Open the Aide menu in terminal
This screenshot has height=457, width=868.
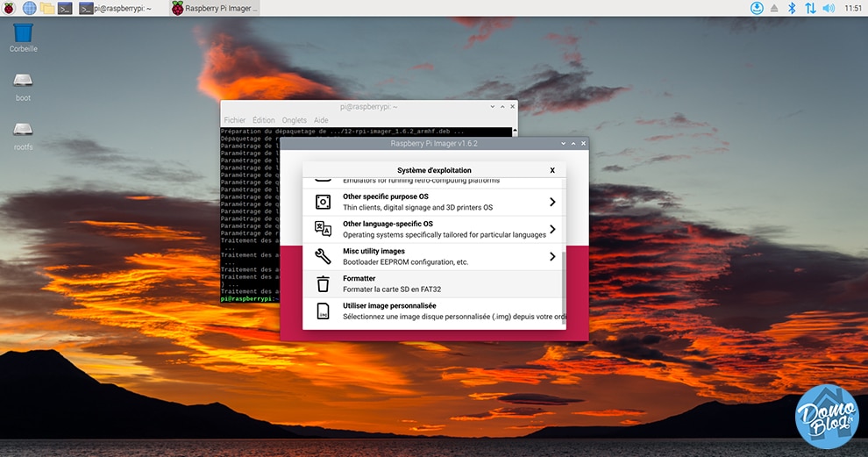coord(321,120)
